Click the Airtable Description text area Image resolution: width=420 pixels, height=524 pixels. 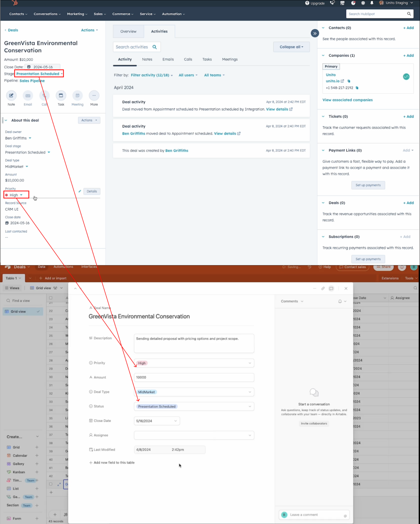[x=194, y=344]
